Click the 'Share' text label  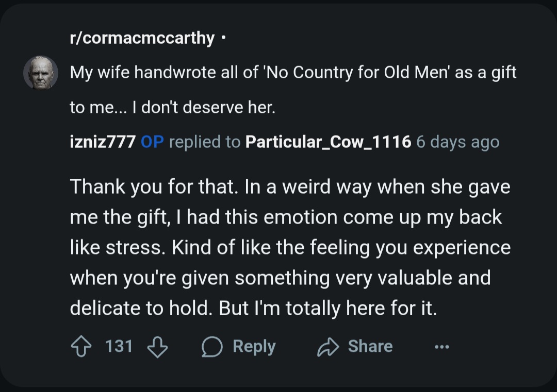click(370, 346)
